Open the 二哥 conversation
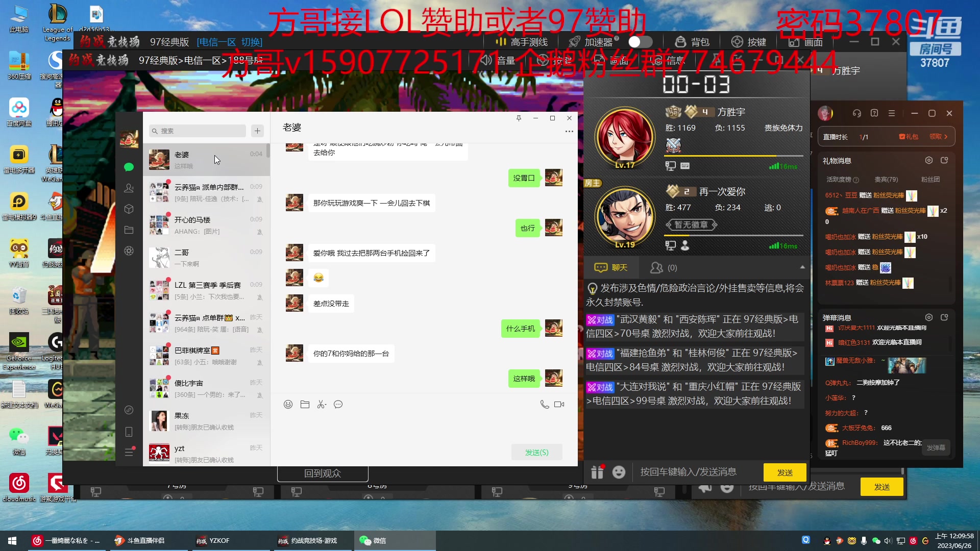This screenshot has width=980, height=551. [x=206, y=258]
